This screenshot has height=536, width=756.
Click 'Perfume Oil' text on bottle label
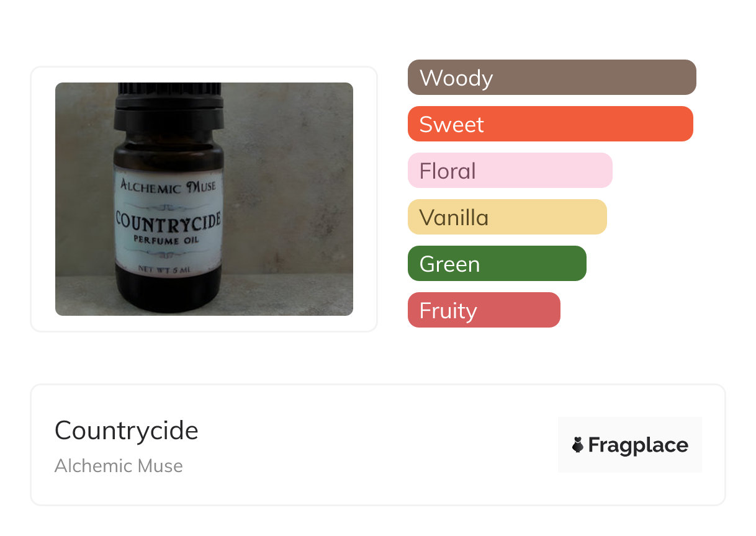coord(168,239)
